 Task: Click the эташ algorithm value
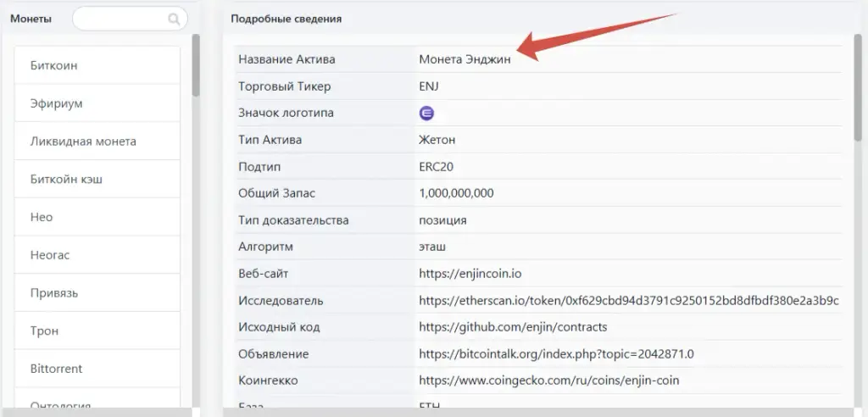click(x=431, y=247)
